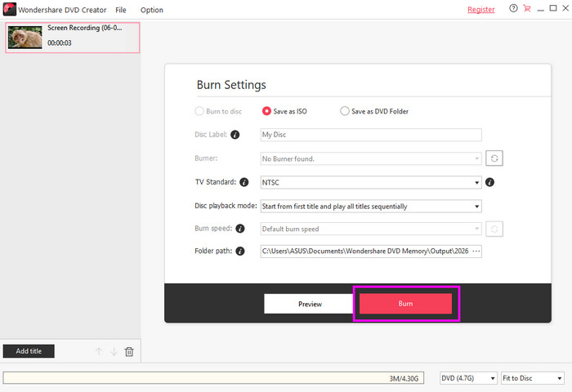Click info icon right of NTSC dropdown
The image size is (572, 392).
pyautogui.click(x=490, y=182)
